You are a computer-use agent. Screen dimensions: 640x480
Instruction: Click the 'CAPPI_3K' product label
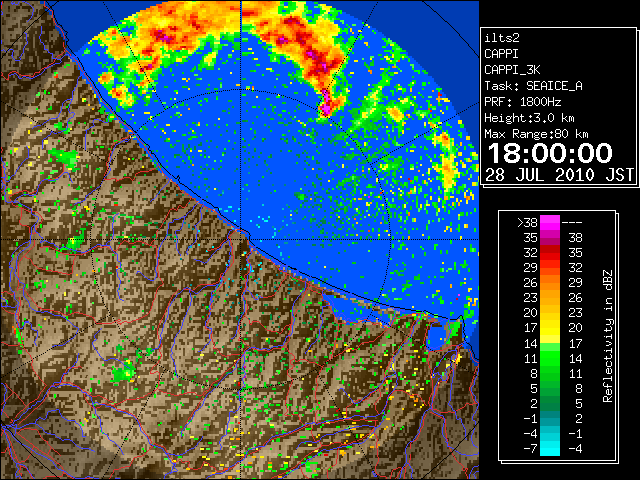click(512, 70)
